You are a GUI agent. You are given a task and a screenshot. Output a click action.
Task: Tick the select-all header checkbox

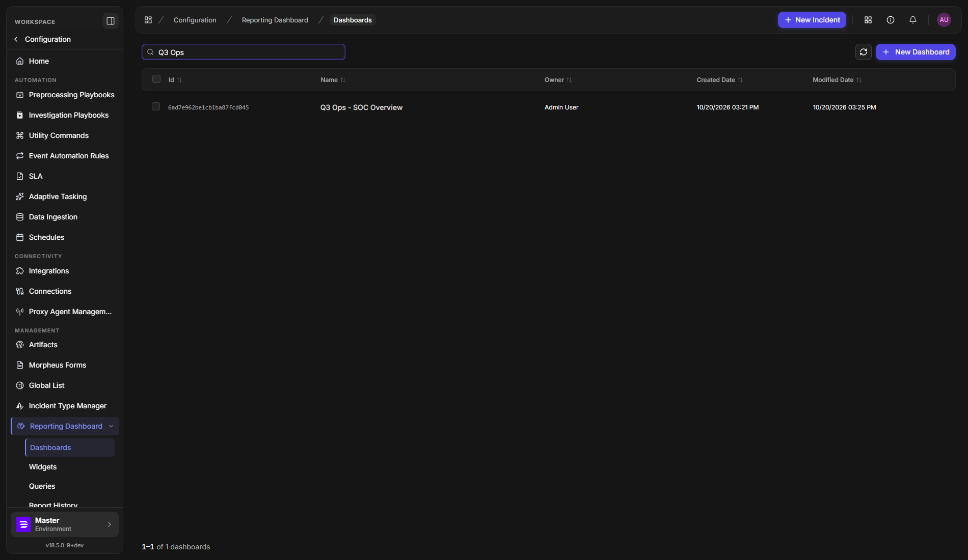click(156, 79)
